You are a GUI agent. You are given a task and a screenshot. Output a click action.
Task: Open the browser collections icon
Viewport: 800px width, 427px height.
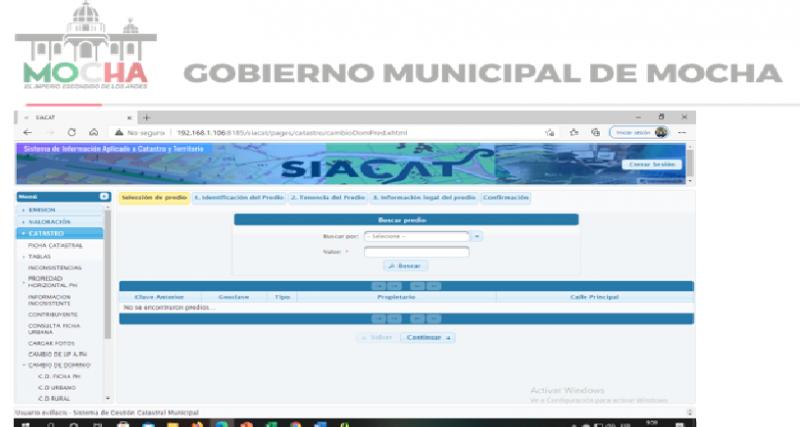(x=595, y=132)
